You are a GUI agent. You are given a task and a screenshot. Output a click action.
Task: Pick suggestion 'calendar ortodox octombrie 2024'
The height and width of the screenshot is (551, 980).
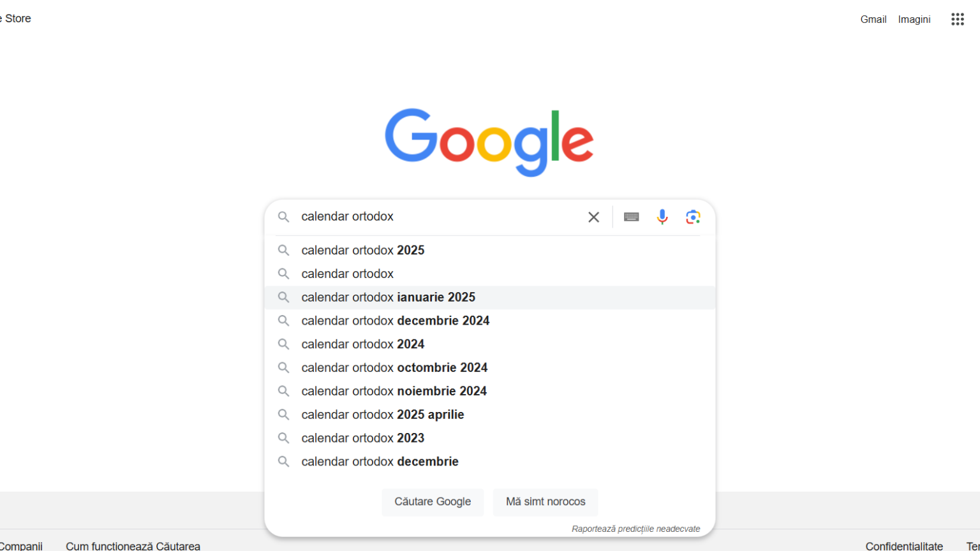coord(490,368)
